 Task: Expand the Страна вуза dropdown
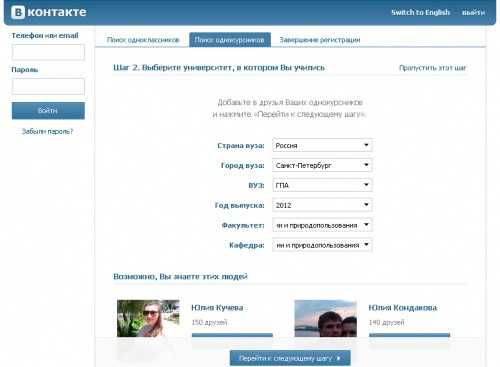(322, 145)
